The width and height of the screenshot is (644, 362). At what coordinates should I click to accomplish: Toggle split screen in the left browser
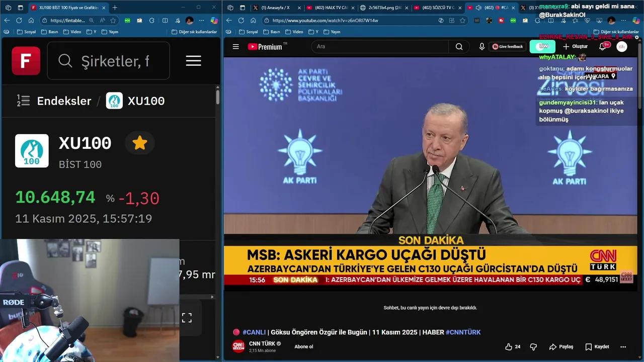tap(165, 21)
